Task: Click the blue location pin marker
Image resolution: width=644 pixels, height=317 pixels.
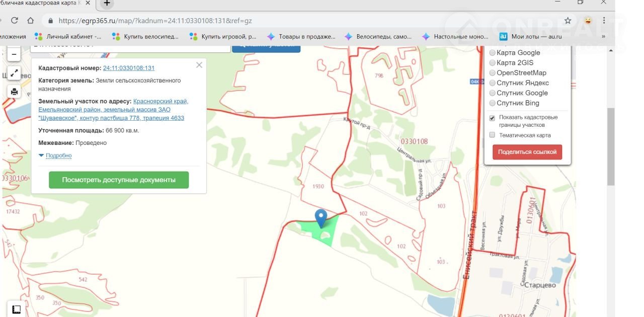Action: pos(320,218)
